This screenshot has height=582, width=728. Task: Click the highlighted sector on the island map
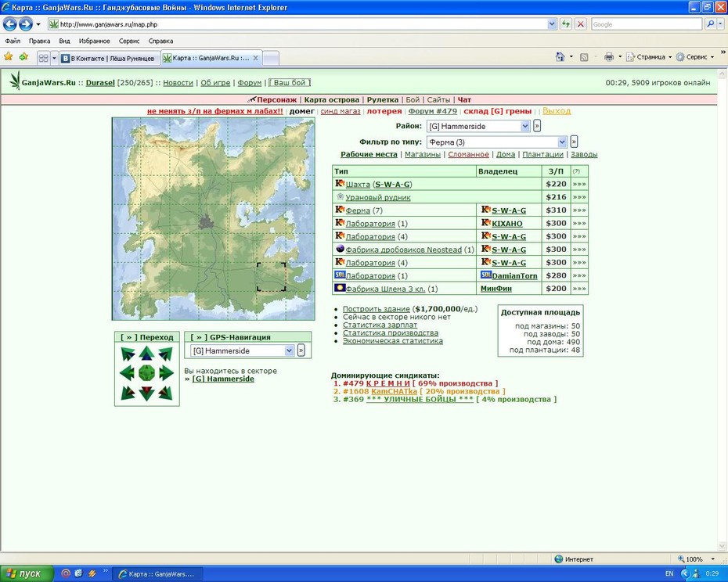pos(271,277)
